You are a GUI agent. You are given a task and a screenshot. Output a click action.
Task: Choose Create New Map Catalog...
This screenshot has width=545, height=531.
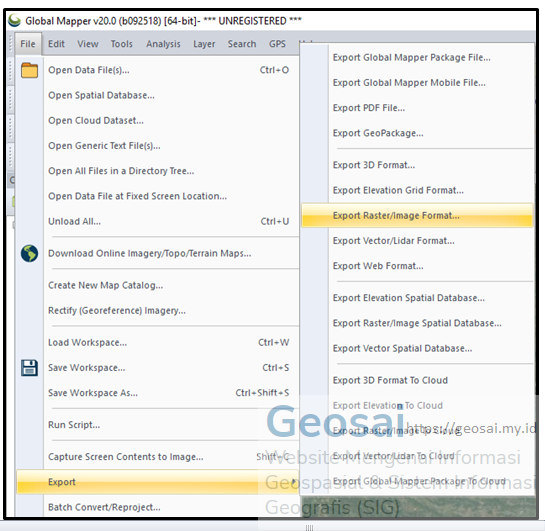click(158, 285)
